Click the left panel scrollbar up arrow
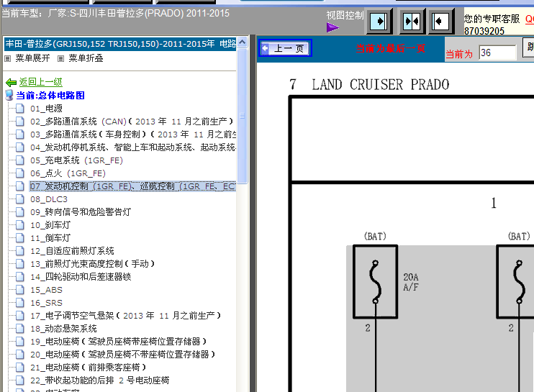Viewport: 534px width, 392px height. point(242,42)
